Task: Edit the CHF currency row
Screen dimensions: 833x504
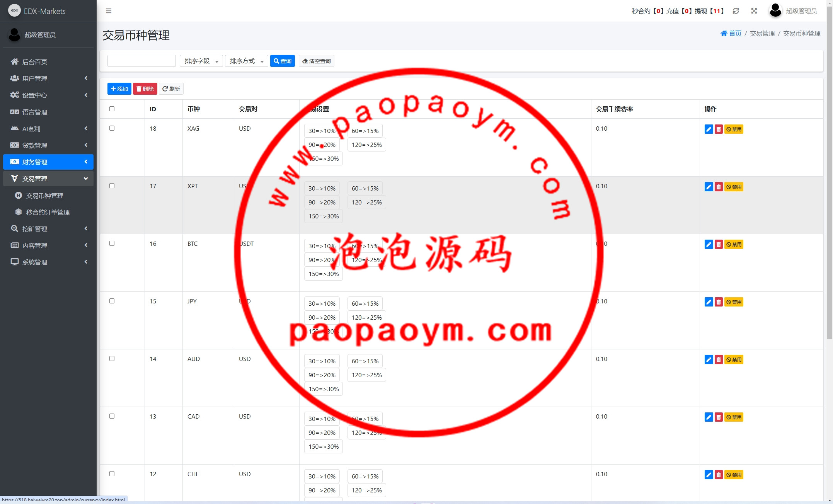Action: (x=709, y=475)
